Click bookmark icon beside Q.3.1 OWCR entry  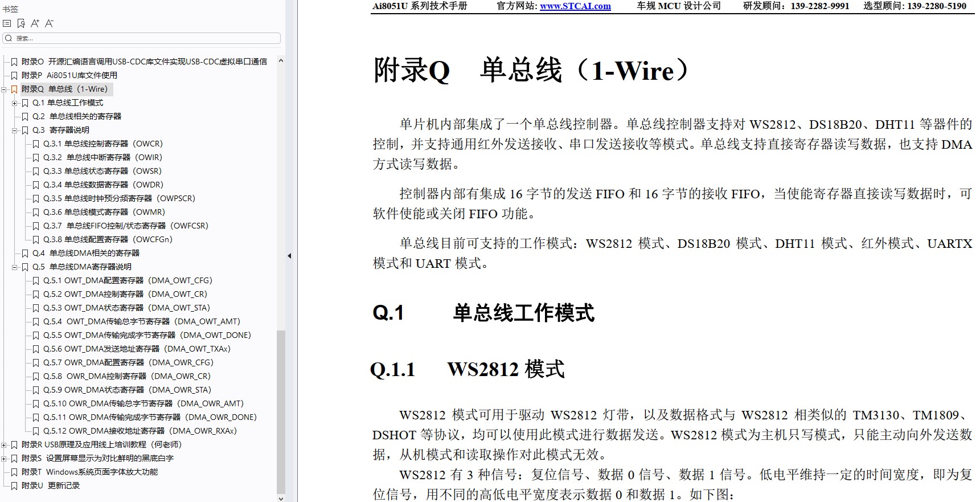point(36,144)
